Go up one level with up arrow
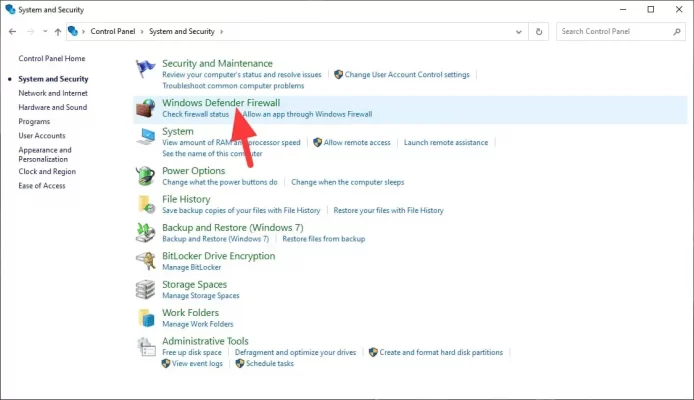Image resolution: width=694 pixels, height=400 pixels. coord(58,31)
